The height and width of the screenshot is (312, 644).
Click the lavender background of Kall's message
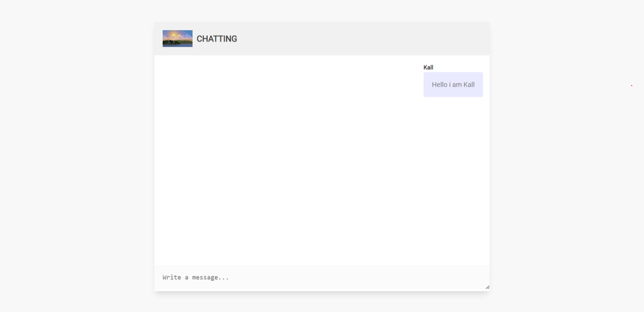pos(453,84)
